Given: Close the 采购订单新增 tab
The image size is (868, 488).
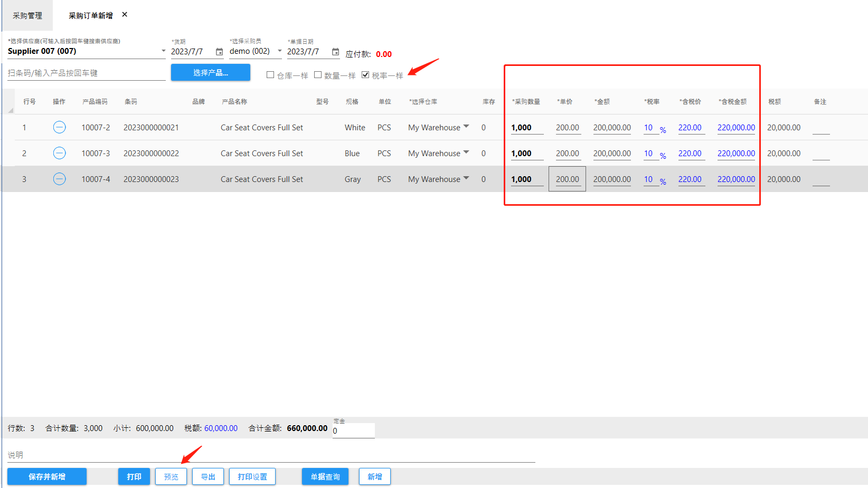Looking at the screenshot, I should click(x=125, y=15).
